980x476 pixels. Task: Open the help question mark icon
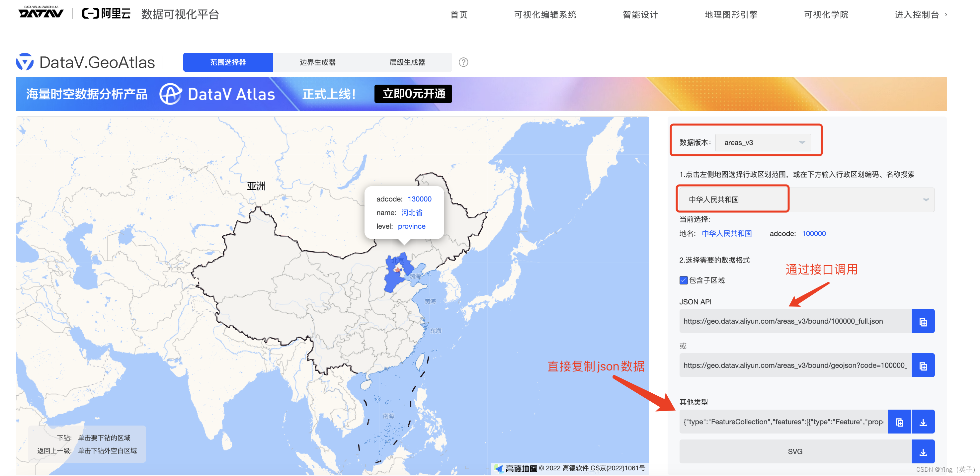pos(463,62)
